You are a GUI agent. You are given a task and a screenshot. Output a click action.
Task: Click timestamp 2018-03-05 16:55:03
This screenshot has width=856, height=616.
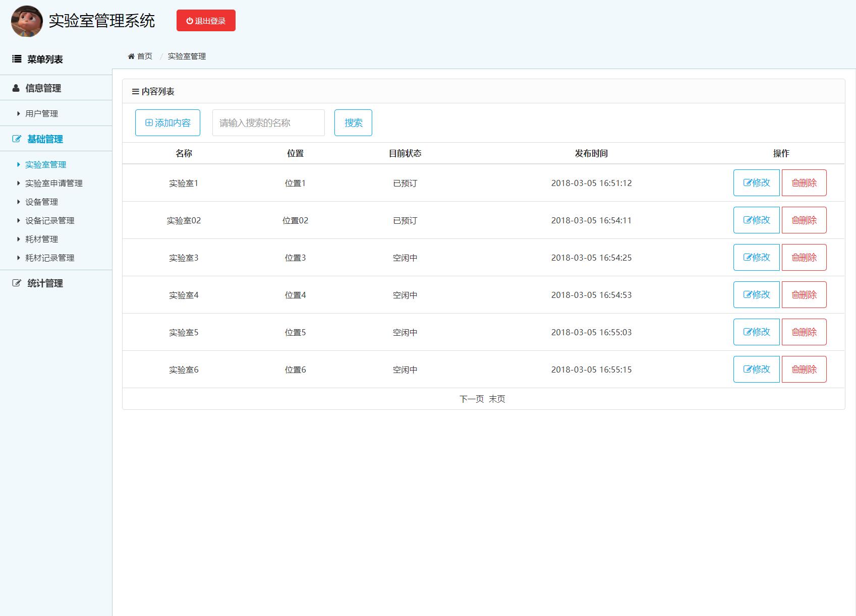tap(591, 332)
